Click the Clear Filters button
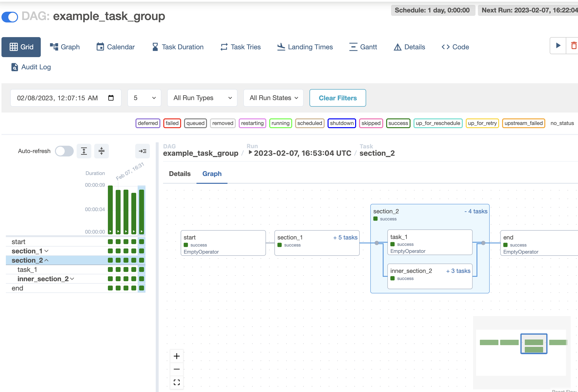This screenshot has width=578, height=392. (x=338, y=98)
